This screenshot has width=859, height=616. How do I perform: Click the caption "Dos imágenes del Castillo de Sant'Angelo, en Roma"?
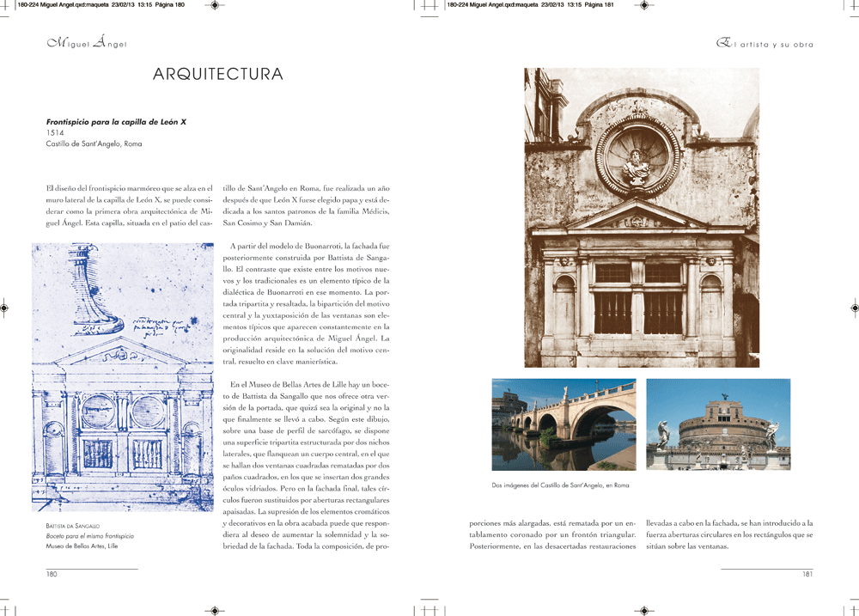click(560, 485)
